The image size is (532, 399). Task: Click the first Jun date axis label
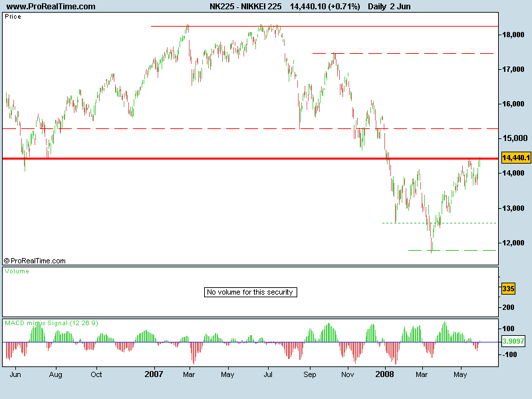[x=15, y=374]
